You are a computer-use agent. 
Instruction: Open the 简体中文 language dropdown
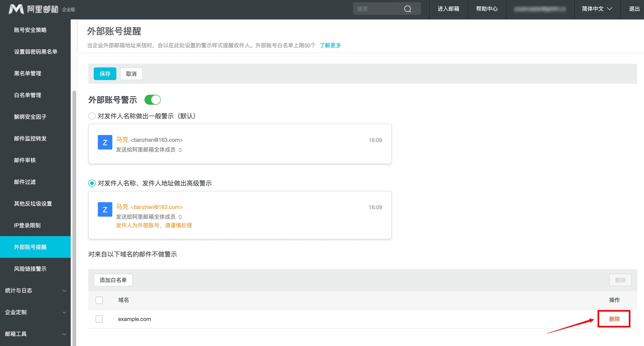(597, 9)
